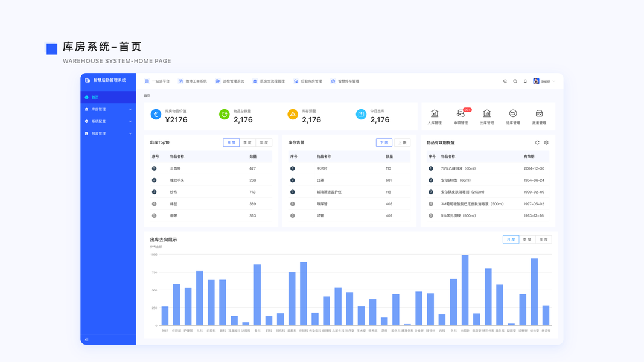Switch to 后勤库房管理 top nav label

(311, 81)
